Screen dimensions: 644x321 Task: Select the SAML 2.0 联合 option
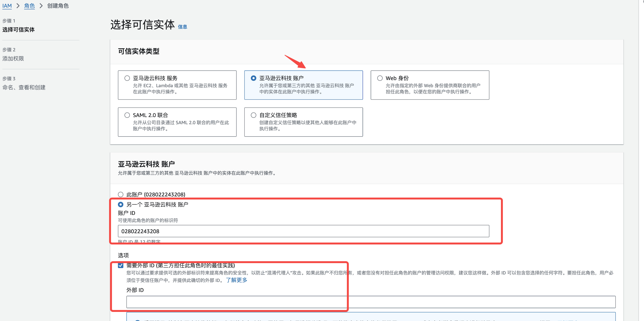[x=127, y=115]
